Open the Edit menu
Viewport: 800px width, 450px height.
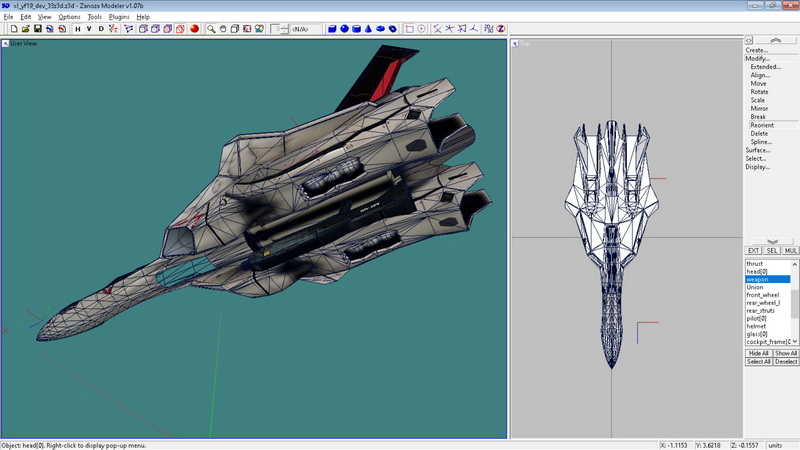(26, 17)
